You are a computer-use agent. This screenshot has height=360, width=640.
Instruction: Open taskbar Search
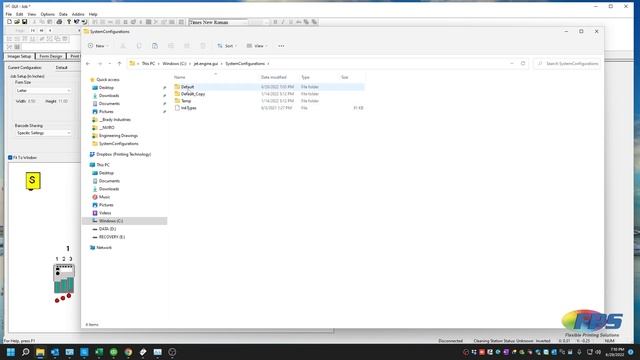[x=25, y=352]
